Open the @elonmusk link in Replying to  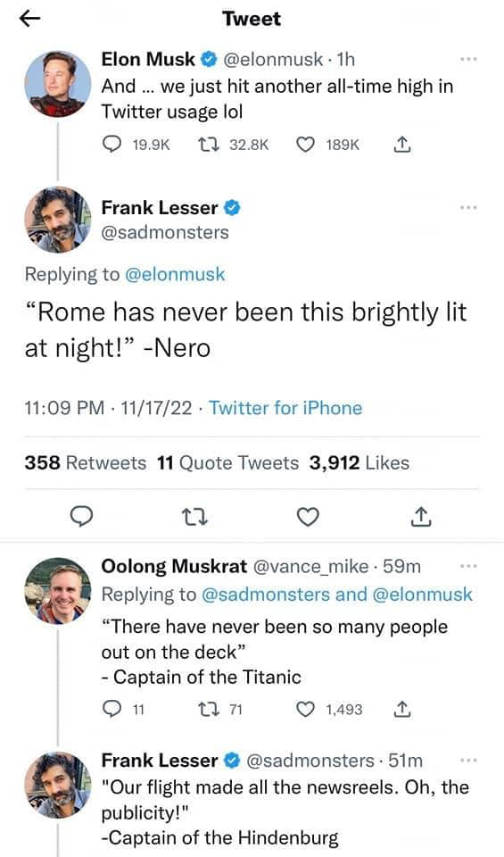tap(175, 274)
